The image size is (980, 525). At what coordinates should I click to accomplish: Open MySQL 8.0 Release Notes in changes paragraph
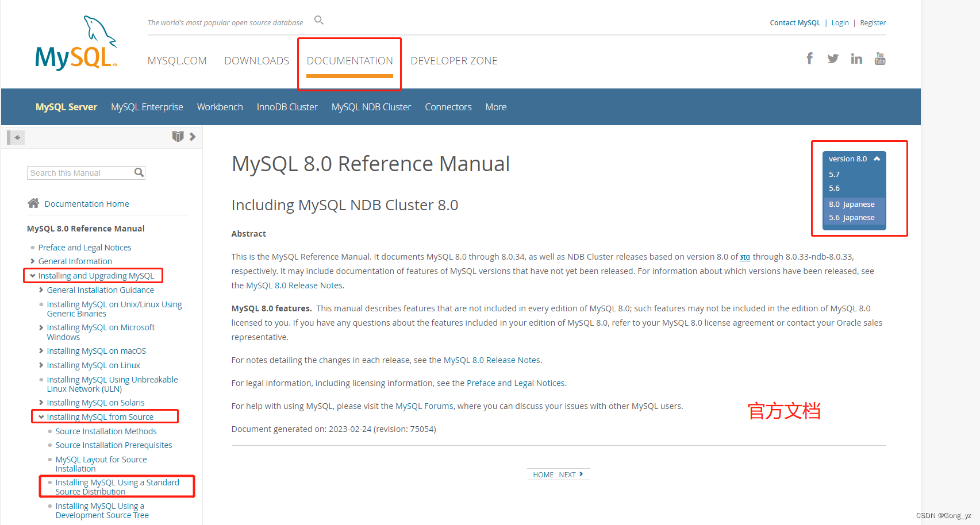pos(492,360)
